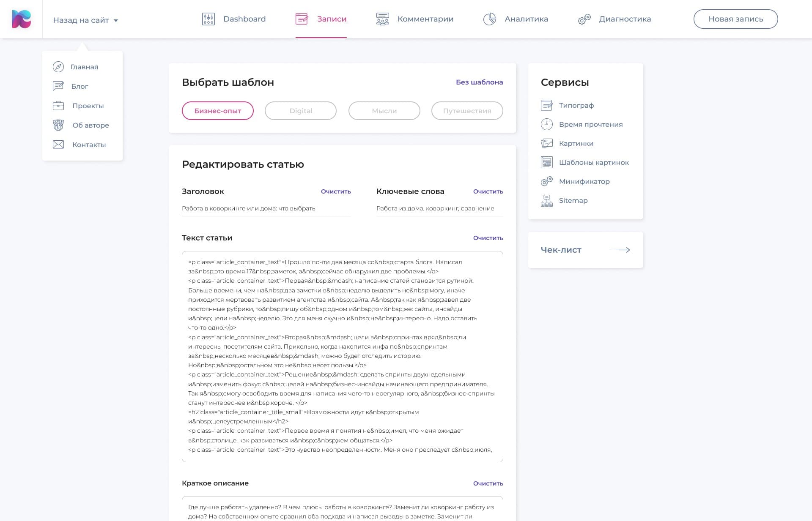This screenshot has width=812, height=521.
Task: Open the Dashboard sliders icon
Action: (208, 19)
